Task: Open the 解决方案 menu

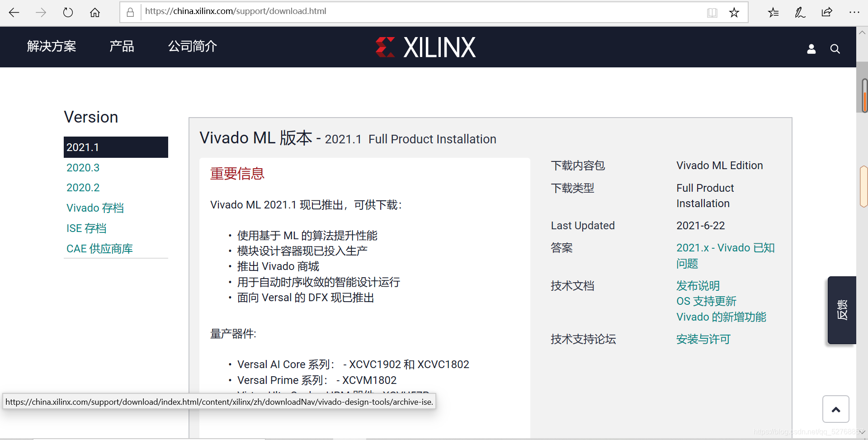Action: pyautogui.click(x=52, y=46)
